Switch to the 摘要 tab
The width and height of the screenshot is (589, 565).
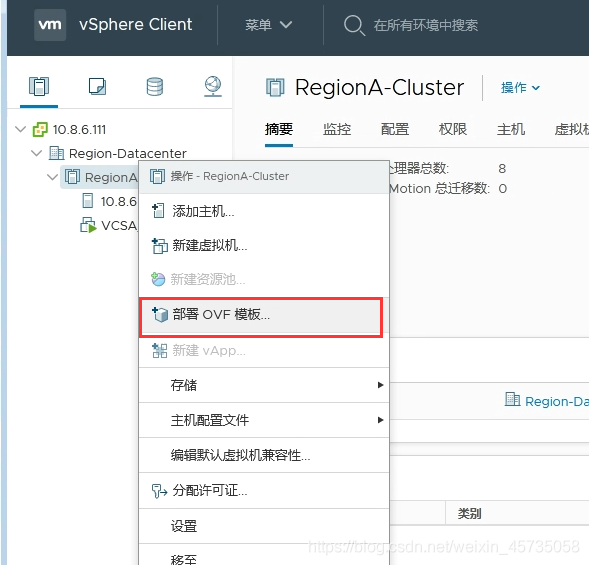[279, 129]
